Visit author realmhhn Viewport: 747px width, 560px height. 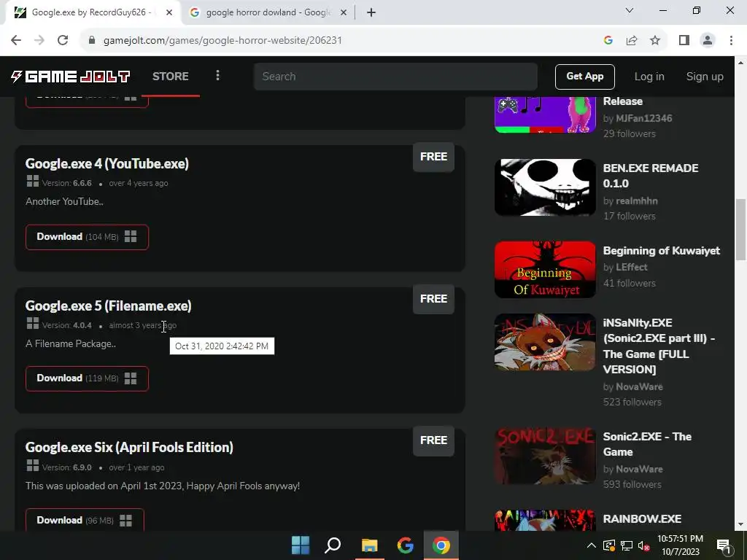[636, 201]
